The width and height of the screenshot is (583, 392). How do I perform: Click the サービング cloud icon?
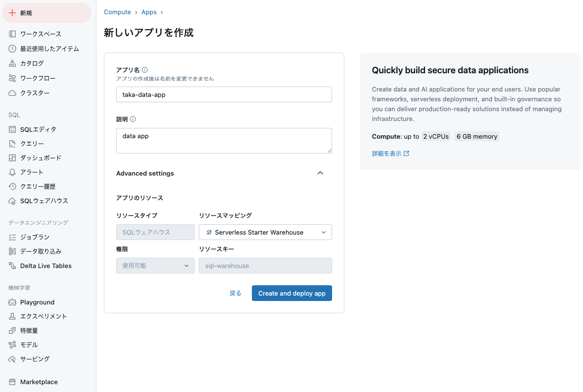[x=12, y=360]
